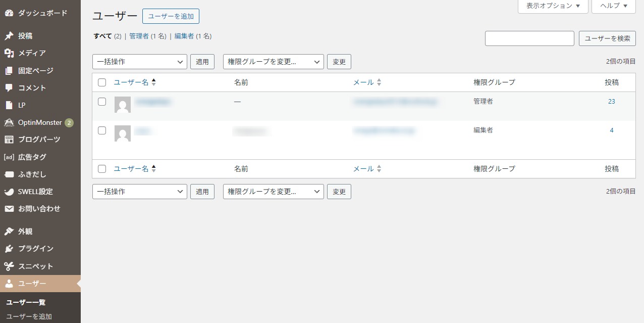Check the checkbox for the 編集者 user row
644x323 pixels.
(x=102, y=130)
